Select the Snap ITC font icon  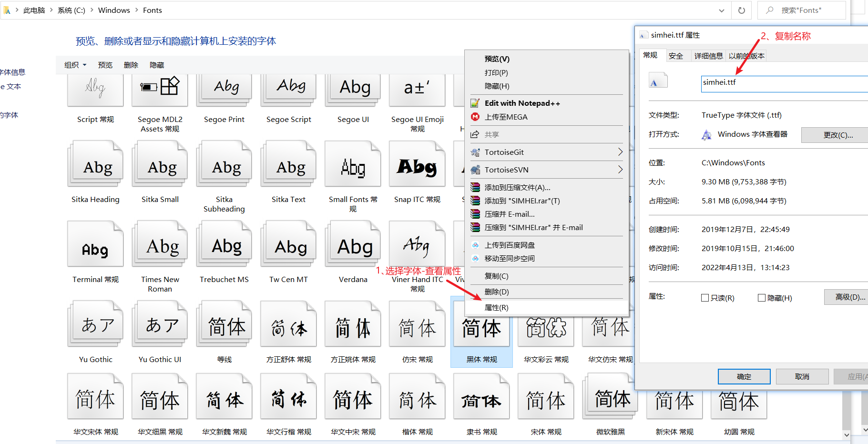417,163
